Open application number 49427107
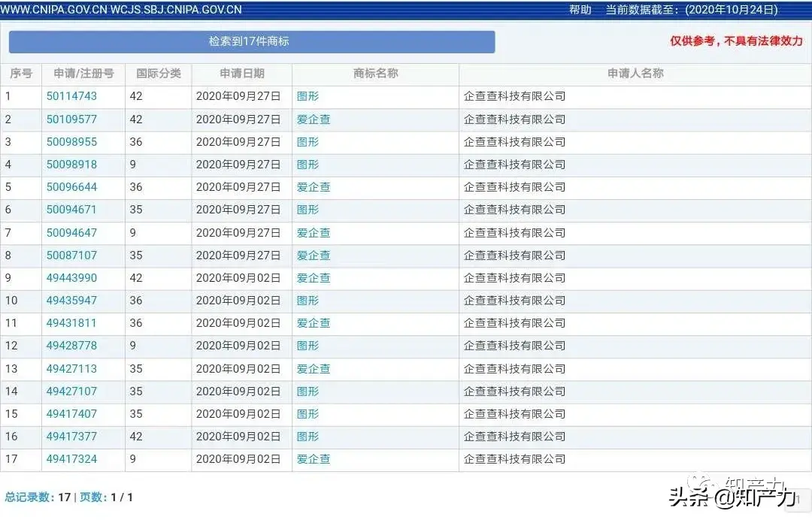Viewport: 812px width, 523px height. click(x=71, y=391)
